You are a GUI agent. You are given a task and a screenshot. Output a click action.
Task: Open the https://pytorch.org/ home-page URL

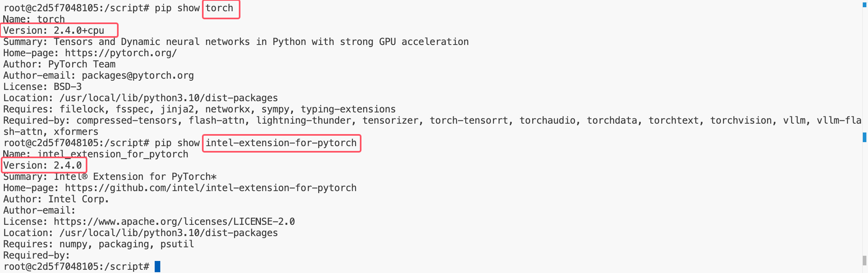tap(121, 53)
